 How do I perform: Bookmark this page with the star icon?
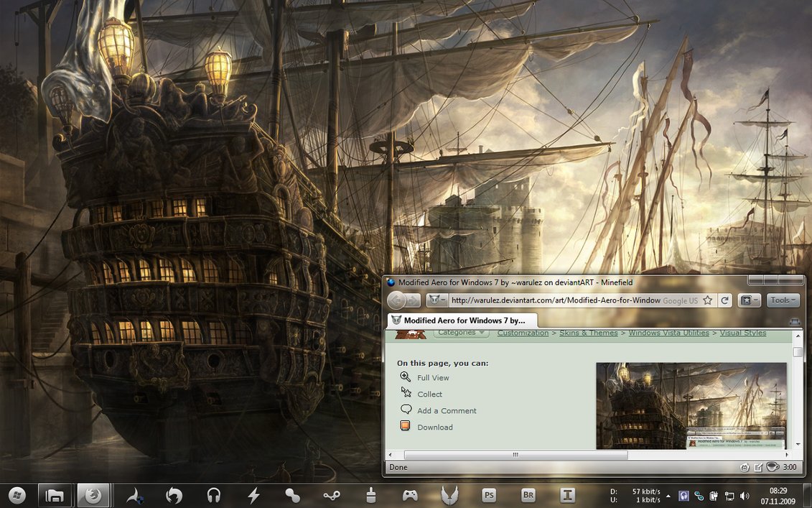click(708, 300)
